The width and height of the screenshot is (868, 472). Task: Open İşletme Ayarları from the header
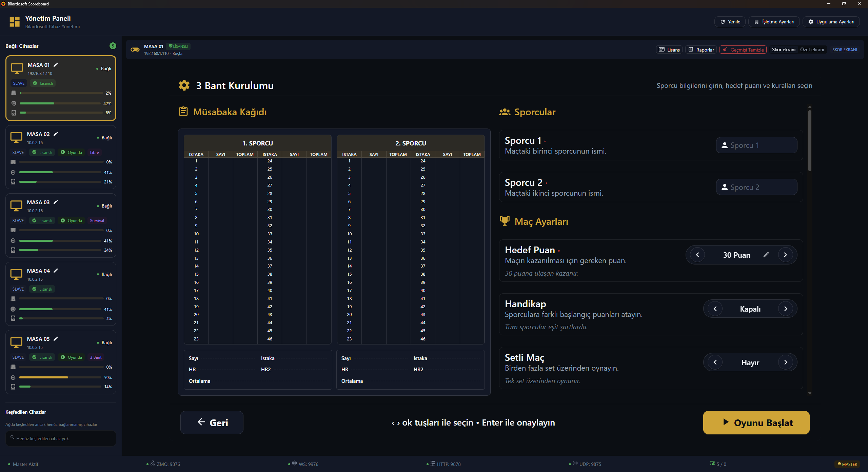(774, 22)
